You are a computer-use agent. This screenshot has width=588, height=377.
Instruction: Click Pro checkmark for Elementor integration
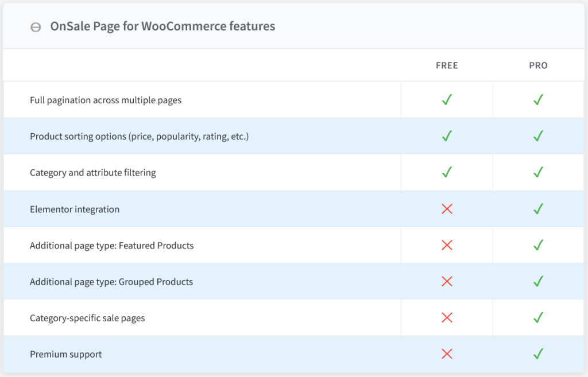click(538, 209)
